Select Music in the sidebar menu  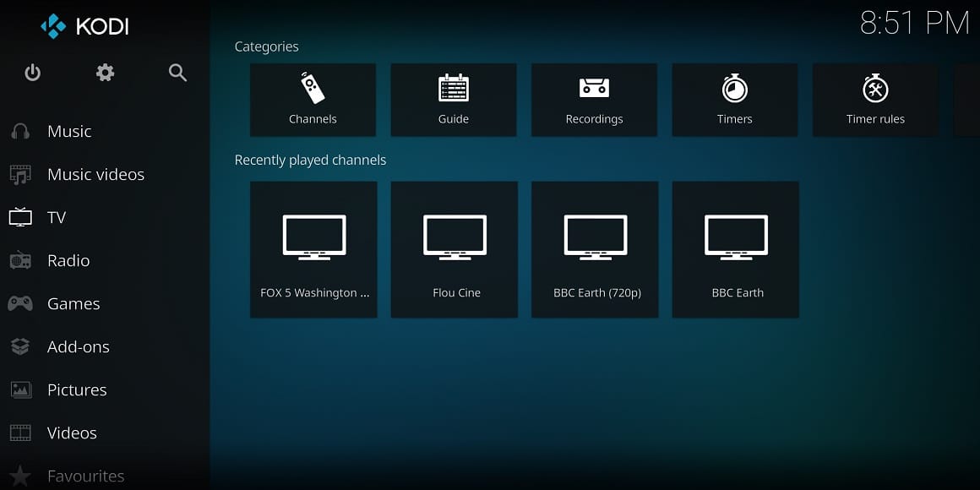[69, 131]
